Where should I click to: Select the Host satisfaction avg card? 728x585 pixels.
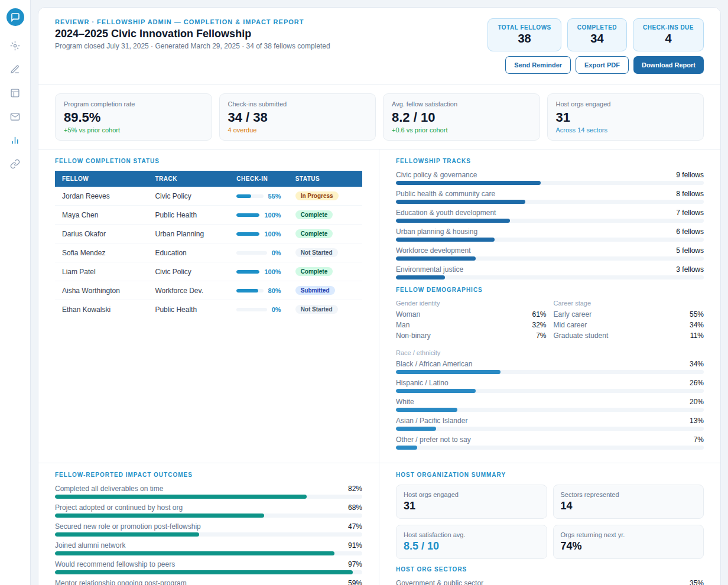tap(471, 541)
